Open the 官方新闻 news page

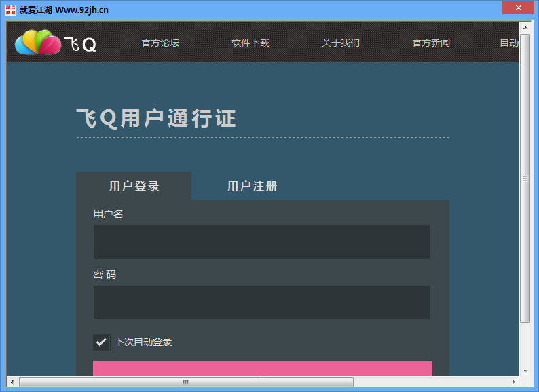(431, 43)
